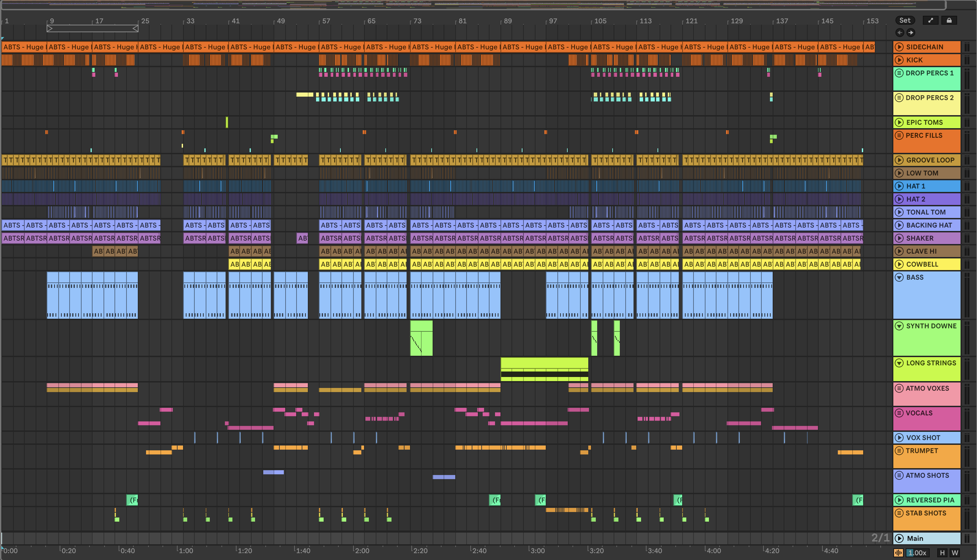
Task: Click play icon on HAT 1 track
Action: [x=899, y=186]
